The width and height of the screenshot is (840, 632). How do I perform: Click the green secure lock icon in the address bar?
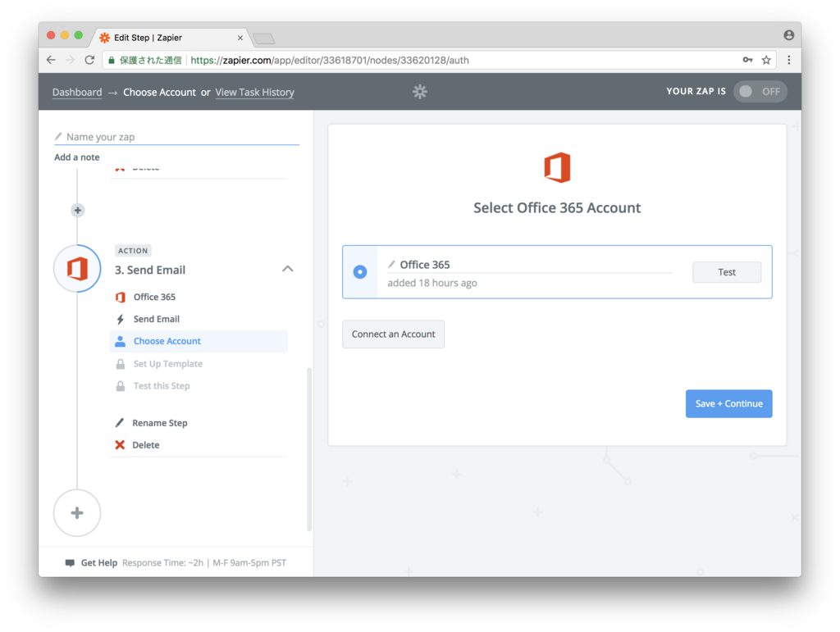(112, 61)
